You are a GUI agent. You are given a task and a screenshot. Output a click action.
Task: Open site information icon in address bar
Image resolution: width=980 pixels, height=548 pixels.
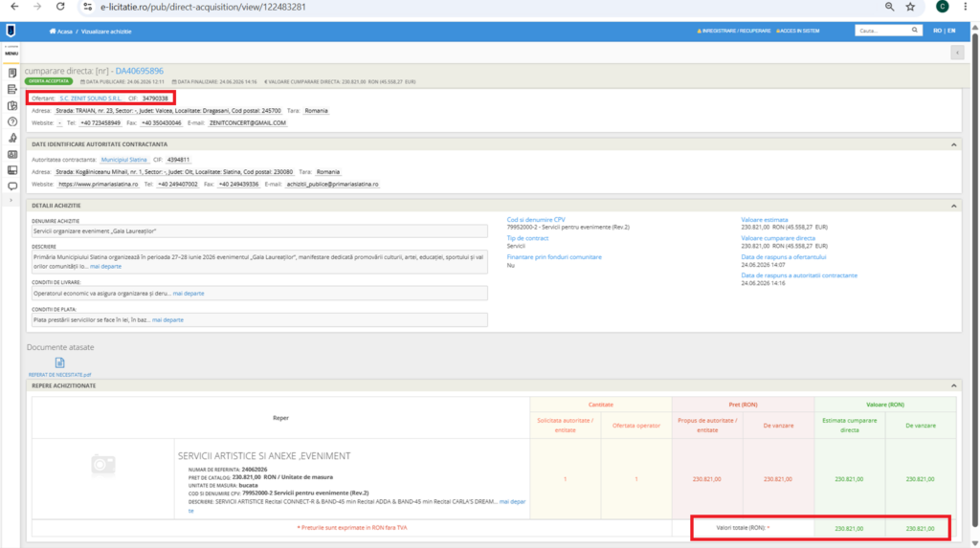coord(87,7)
